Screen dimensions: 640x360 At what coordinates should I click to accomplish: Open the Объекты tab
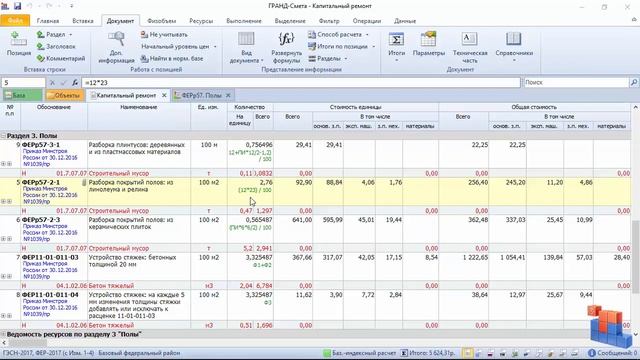click(x=64, y=96)
